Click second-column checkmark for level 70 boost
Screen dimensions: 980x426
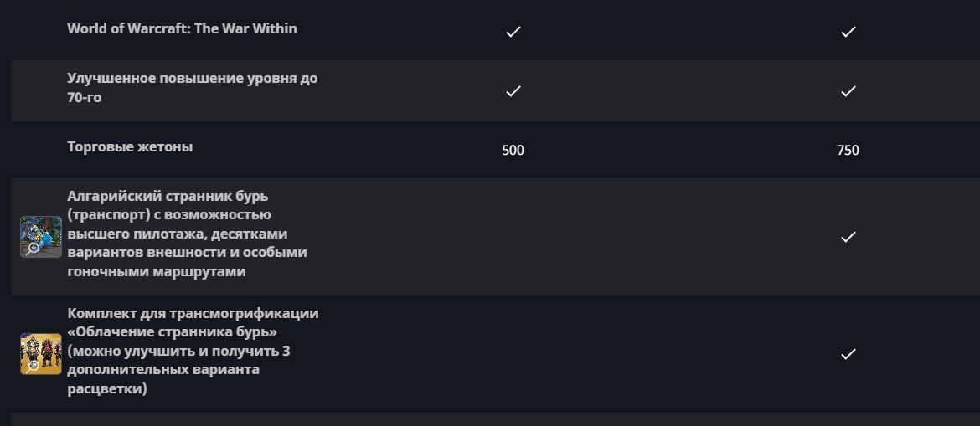coord(848,90)
